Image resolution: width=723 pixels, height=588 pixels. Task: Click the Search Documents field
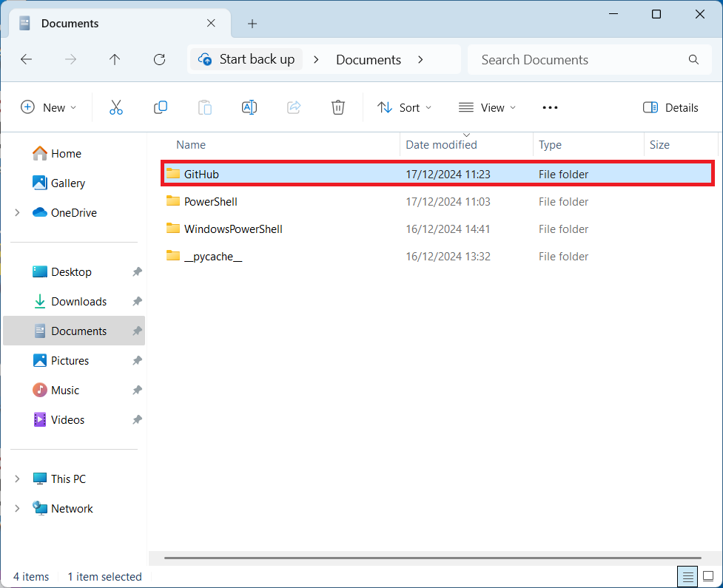[x=577, y=60]
